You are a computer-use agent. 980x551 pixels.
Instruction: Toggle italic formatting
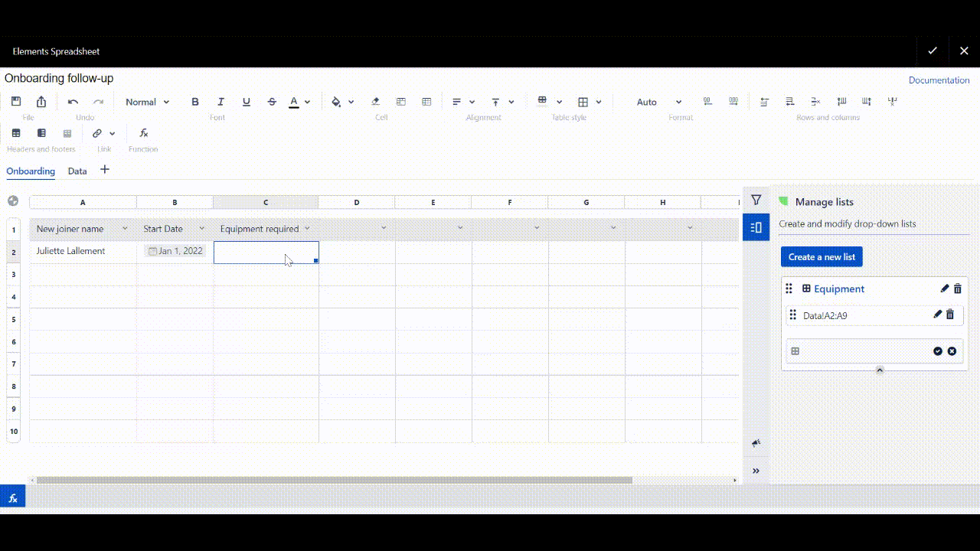tap(220, 102)
